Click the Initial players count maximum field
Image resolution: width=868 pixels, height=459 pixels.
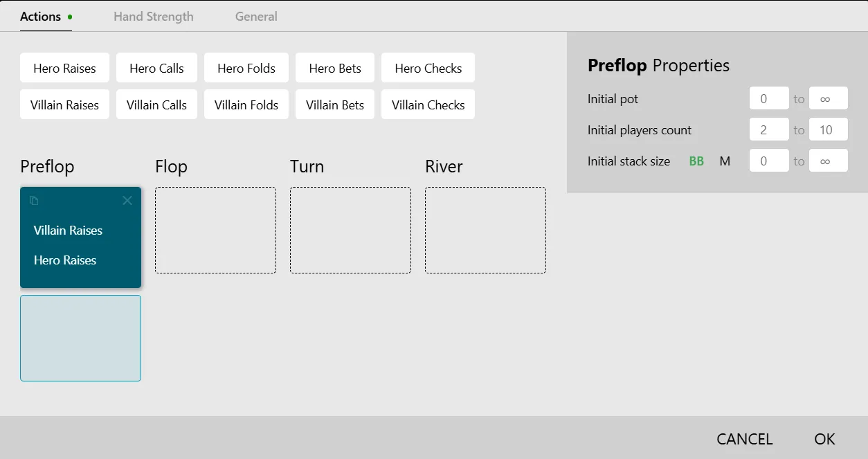[828, 129]
